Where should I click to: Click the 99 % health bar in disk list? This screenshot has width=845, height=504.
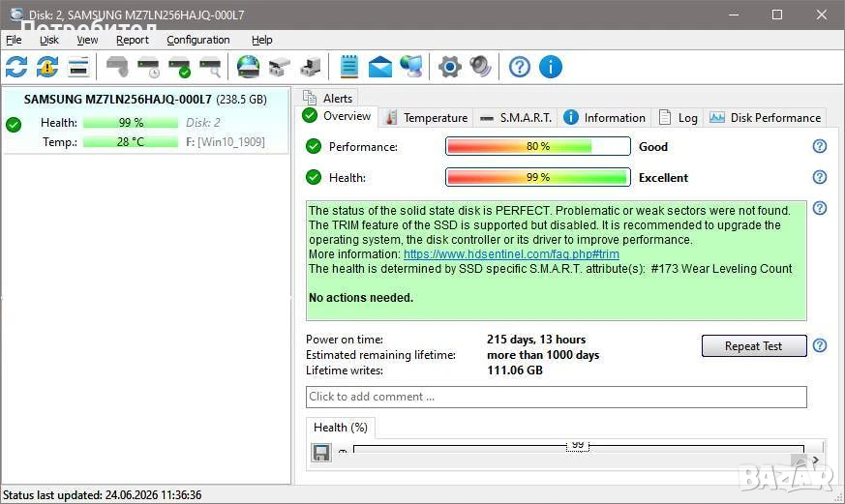click(x=131, y=123)
